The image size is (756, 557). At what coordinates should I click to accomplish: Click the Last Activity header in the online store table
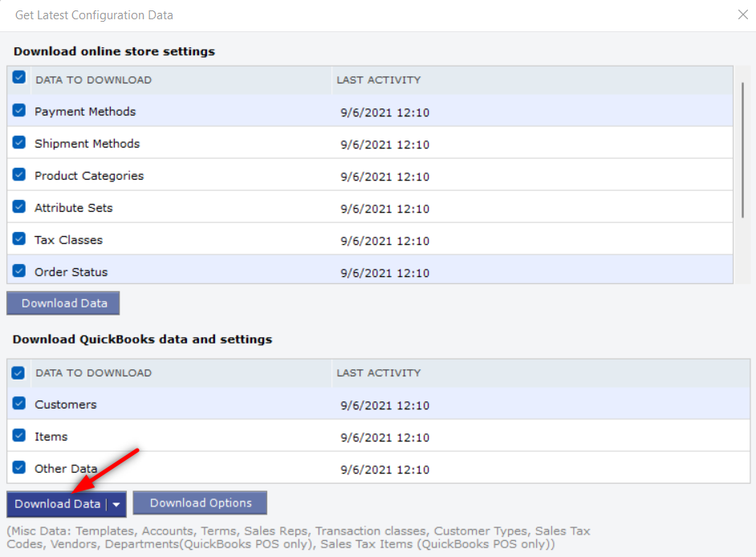tap(379, 80)
